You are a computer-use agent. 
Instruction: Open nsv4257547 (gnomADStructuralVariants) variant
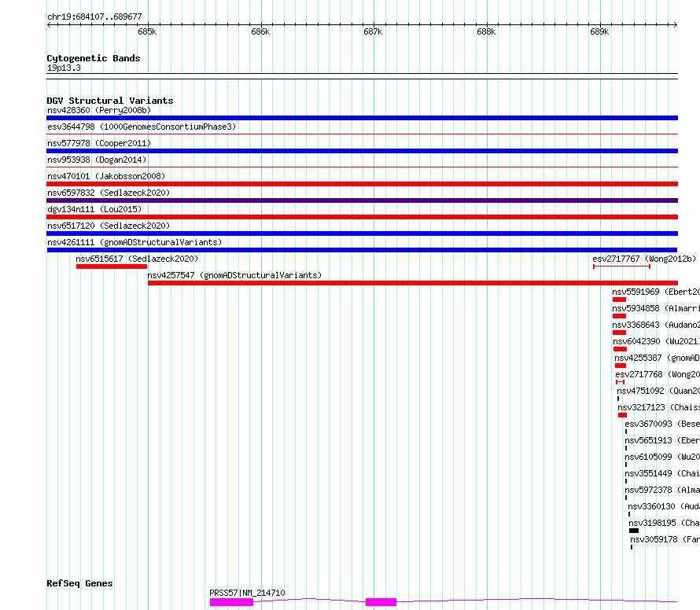tap(234, 275)
